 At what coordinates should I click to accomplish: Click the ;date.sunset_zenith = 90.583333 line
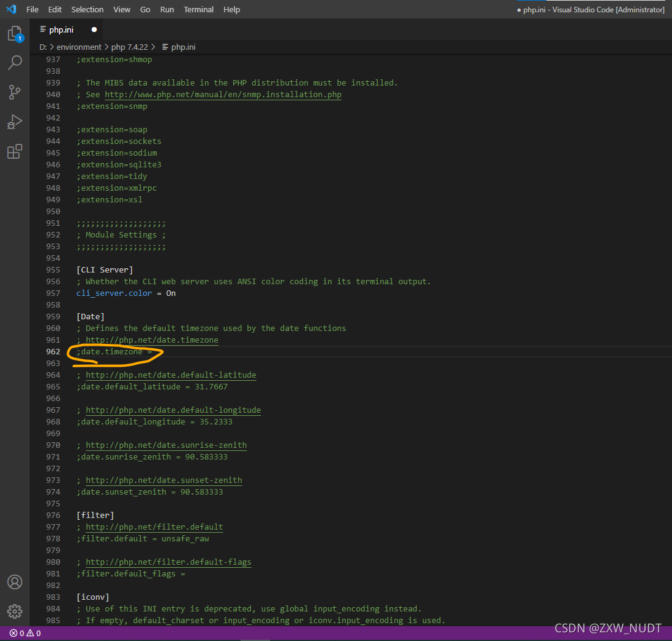150,492
